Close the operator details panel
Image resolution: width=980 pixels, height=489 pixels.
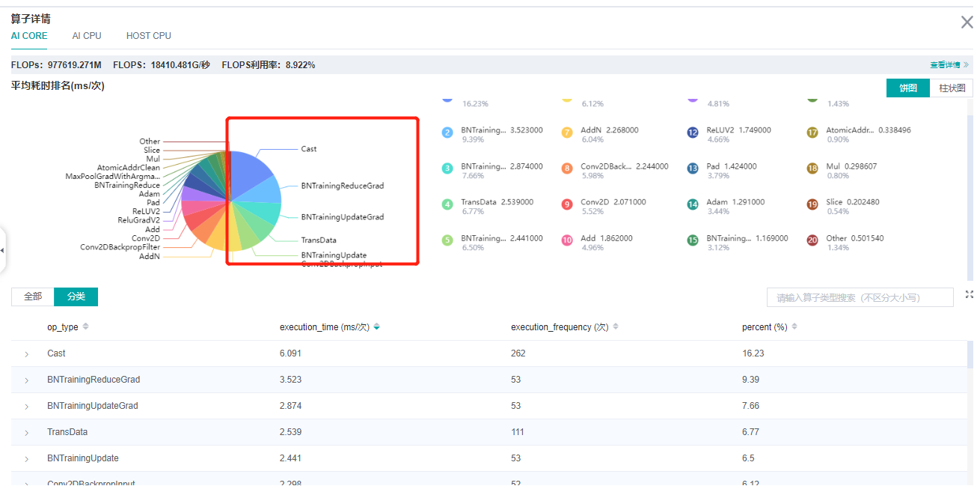pyautogui.click(x=967, y=22)
